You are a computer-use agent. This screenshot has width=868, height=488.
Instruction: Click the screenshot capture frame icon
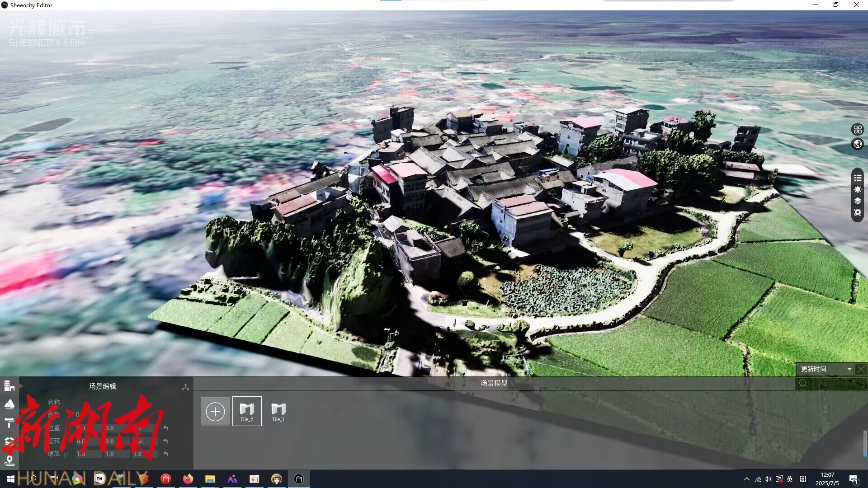pyautogui.click(x=858, y=212)
